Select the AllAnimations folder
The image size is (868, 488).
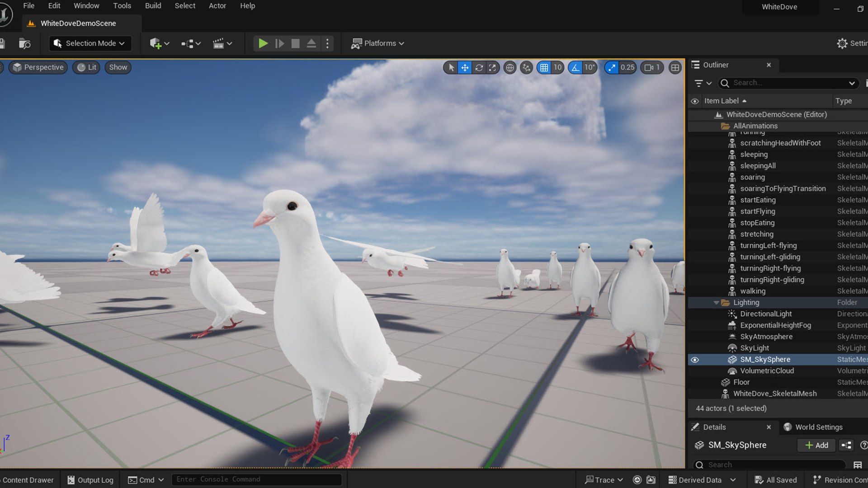(755, 126)
